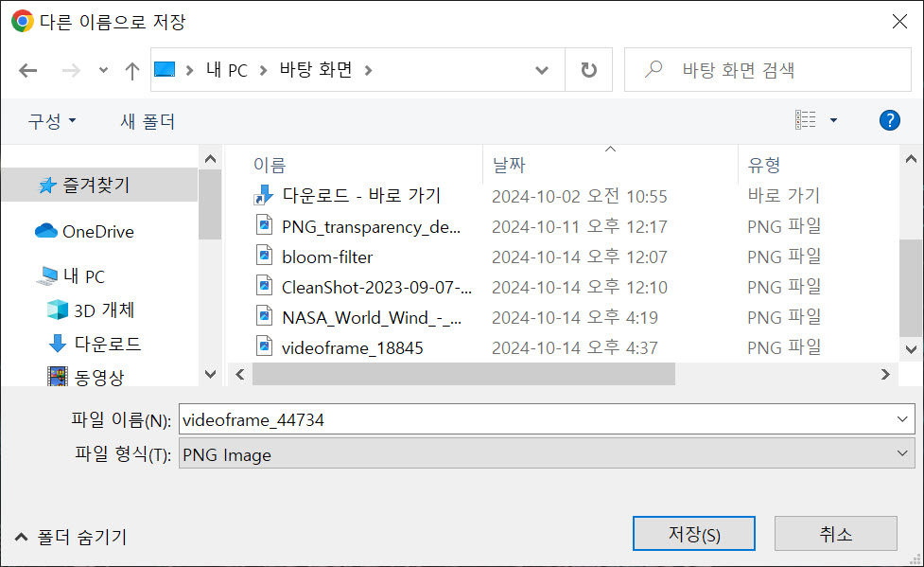The height and width of the screenshot is (567, 924).
Task: Click the navigation pane scroll up arrow
Action: (x=210, y=159)
